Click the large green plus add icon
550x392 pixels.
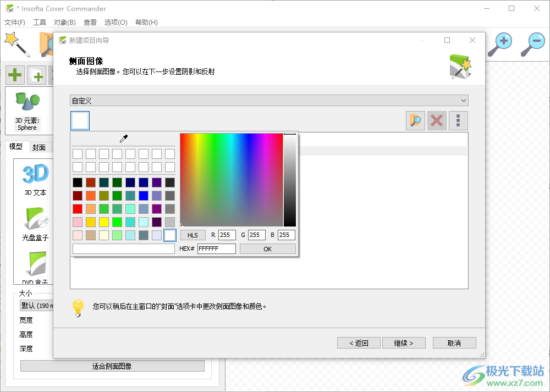click(15, 75)
